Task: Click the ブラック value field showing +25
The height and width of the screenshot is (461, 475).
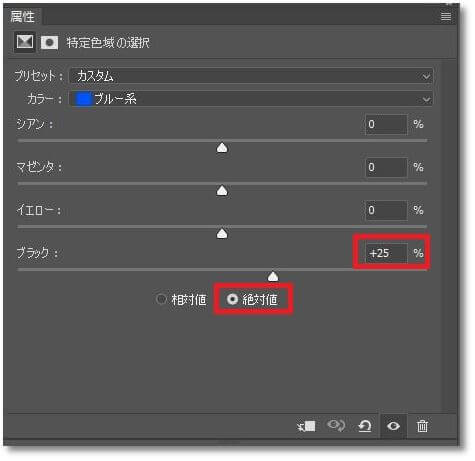Action: 386,253
